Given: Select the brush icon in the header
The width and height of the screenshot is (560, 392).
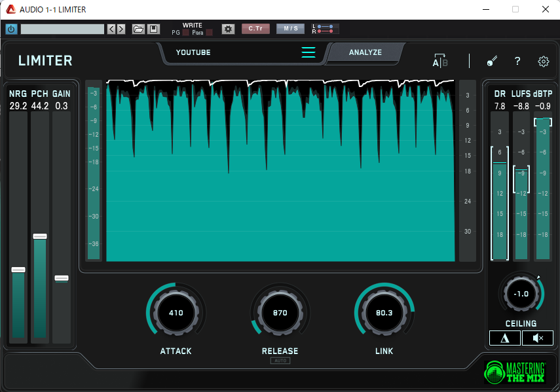Looking at the screenshot, I should click(x=492, y=61).
